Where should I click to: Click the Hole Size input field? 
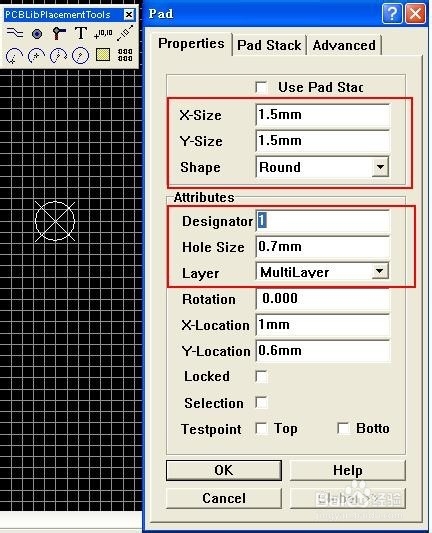coord(323,247)
